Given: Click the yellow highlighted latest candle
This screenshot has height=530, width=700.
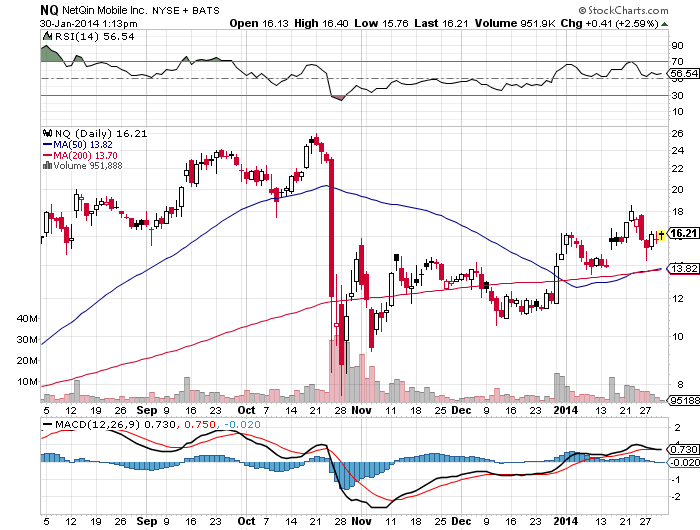Looking at the screenshot, I should [x=661, y=235].
